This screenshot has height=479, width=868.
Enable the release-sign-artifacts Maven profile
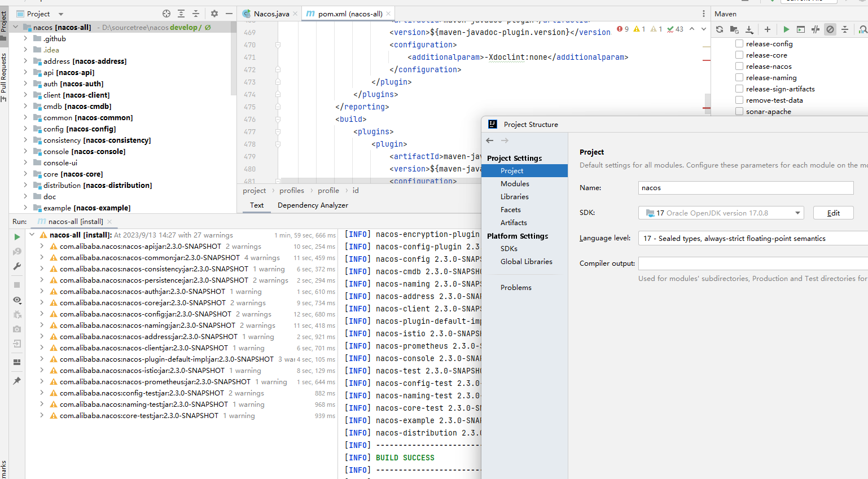[x=739, y=89]
